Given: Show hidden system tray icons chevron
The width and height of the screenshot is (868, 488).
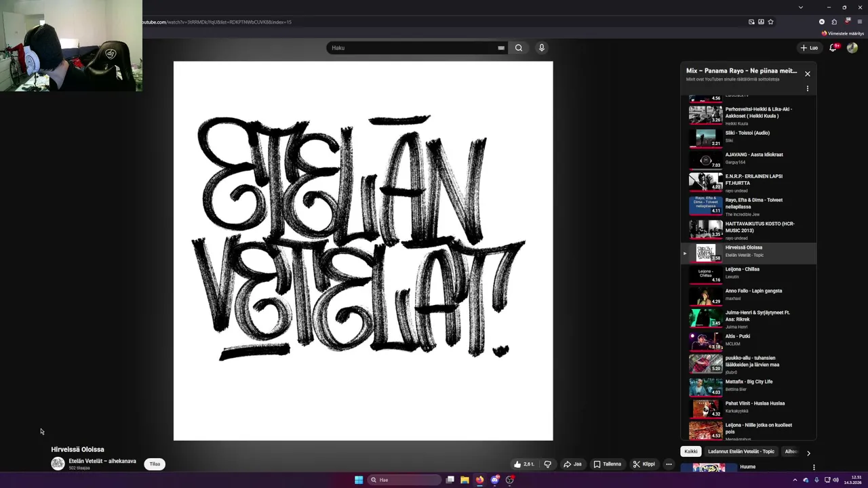Looking at the screenshot, I should [795, 480].
